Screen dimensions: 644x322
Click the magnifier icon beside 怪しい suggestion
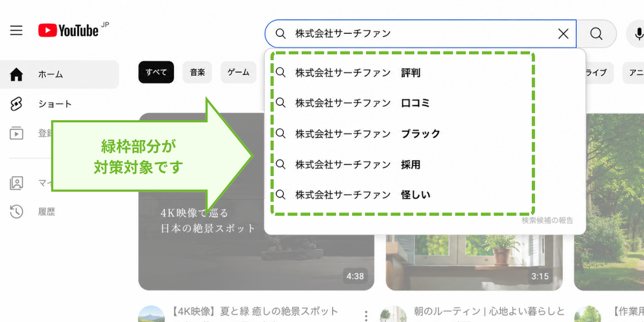(x=281, y=195)
